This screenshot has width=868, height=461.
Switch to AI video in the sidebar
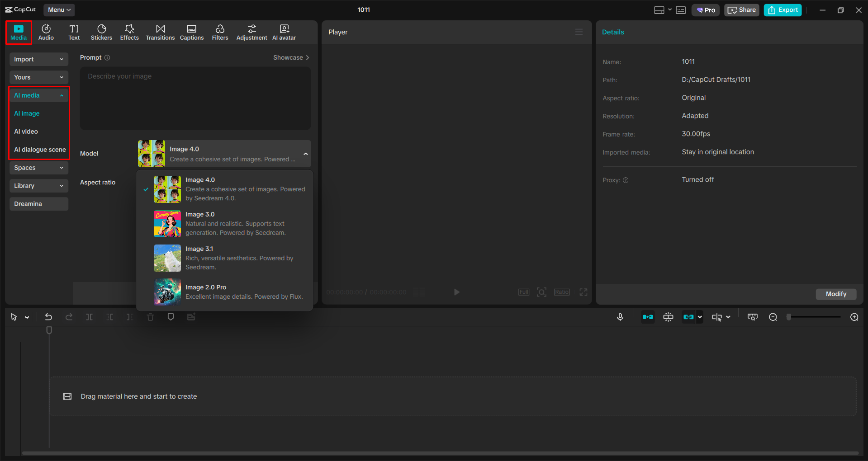[27, 132]
